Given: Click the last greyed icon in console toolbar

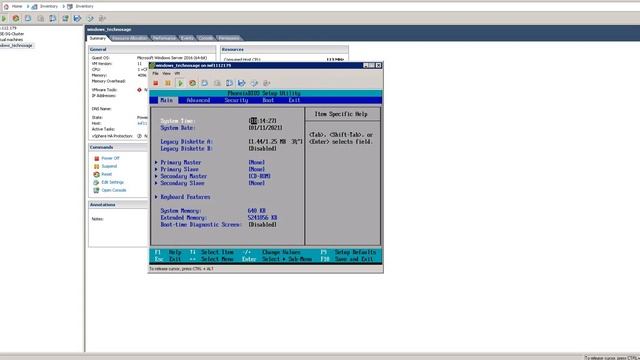Looking at the screenshot, I should [267, 83].
